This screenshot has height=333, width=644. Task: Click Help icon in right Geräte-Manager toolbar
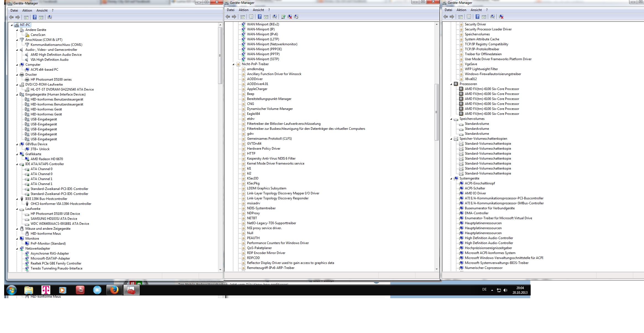477,17
